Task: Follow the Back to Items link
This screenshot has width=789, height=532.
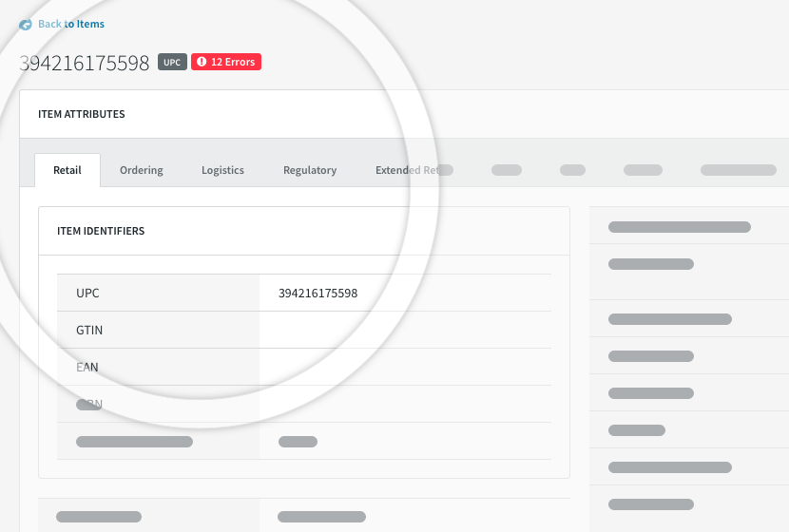Action: [x=71, y=24]
